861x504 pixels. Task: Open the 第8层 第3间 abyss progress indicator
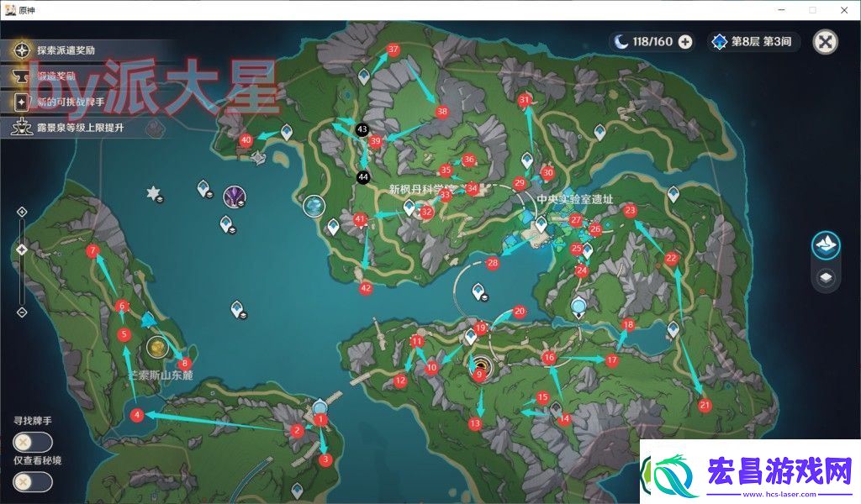click(x=753, y=42)
